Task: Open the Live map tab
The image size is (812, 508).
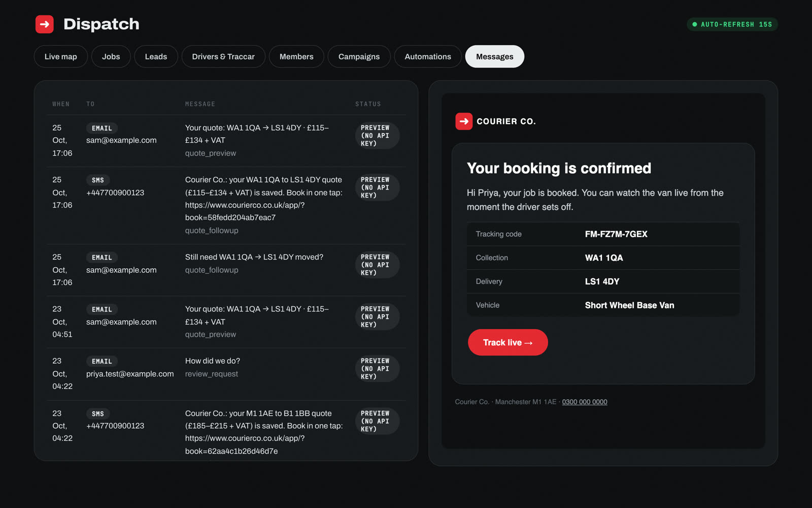Action: pos(61,56)
